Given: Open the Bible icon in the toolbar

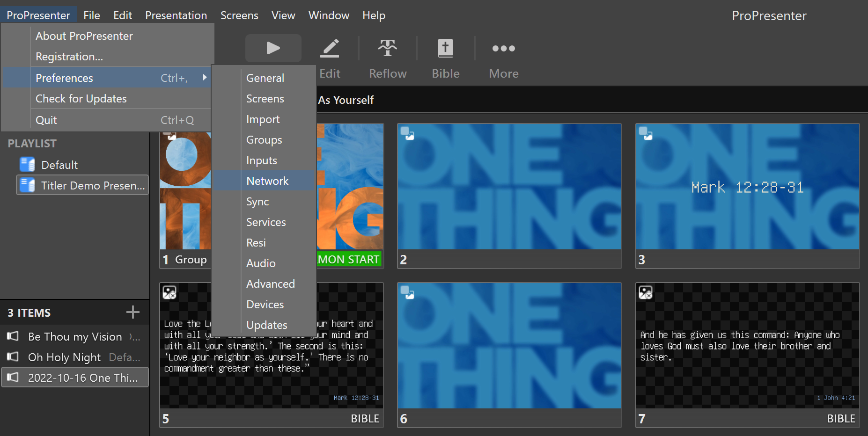Looking at the screenshot, I should pyautogui.click(x=444, y=48).
